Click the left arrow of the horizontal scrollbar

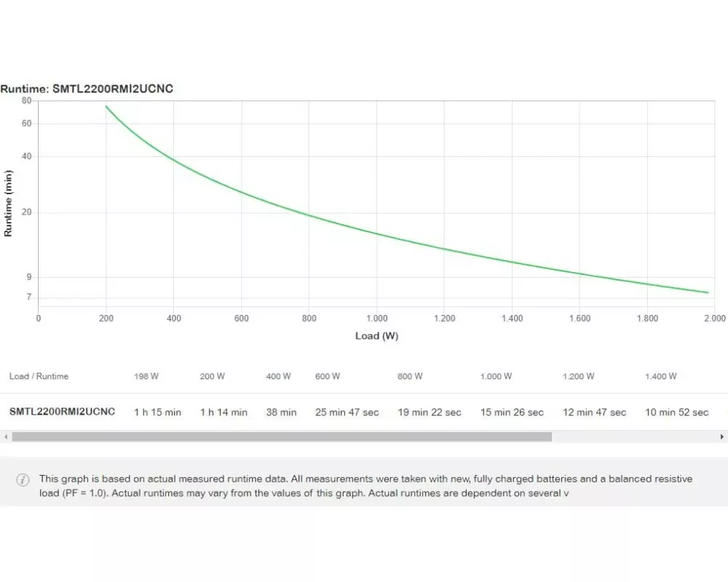(x=5, y=436)
